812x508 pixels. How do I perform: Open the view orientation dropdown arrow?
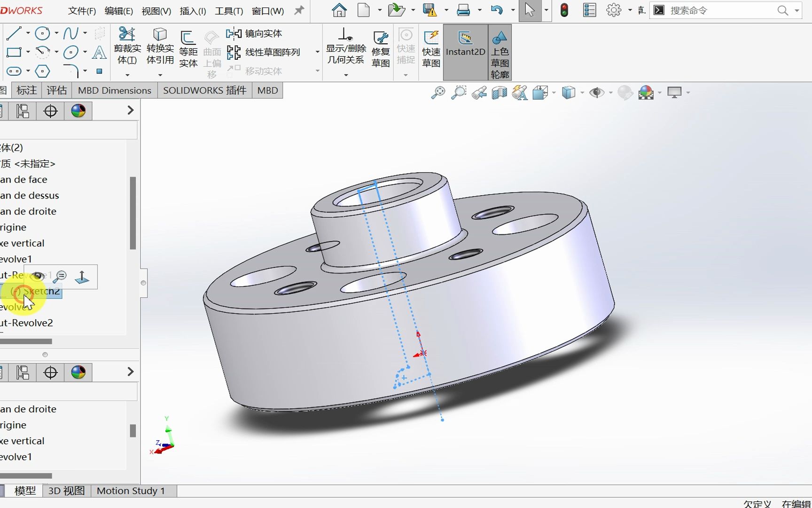click(554, 93)
